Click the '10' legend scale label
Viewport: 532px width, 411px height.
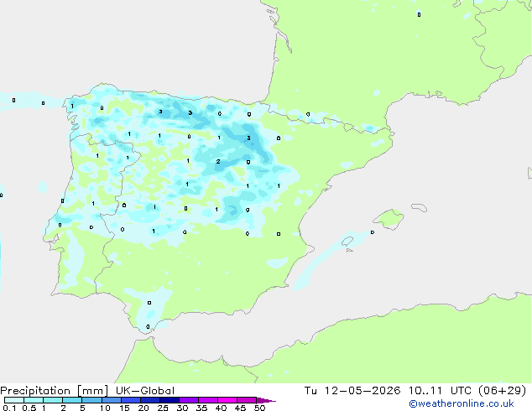(x=105, y=408)
